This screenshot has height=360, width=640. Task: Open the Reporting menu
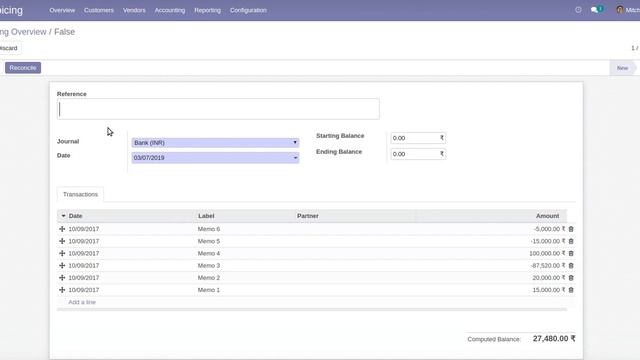click(x=207, y=10)
